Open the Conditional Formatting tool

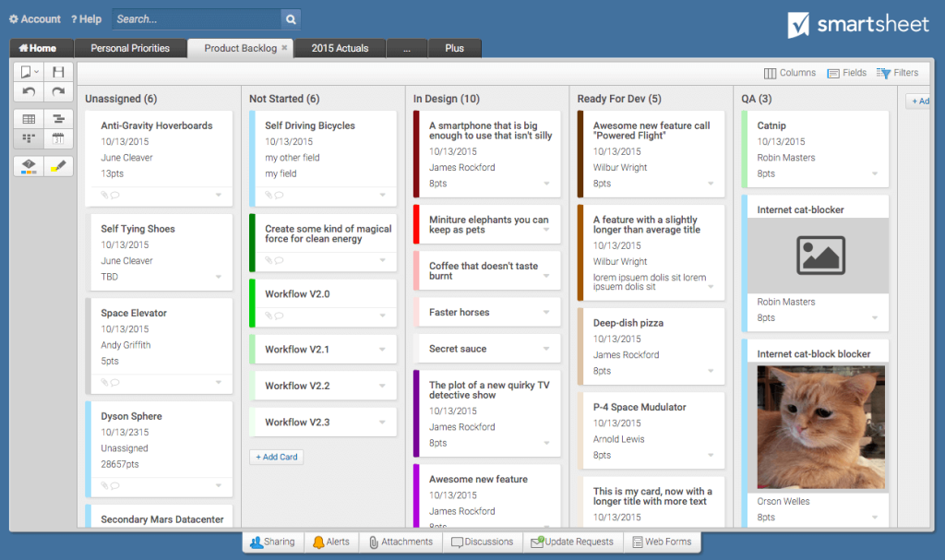pyautogui.click(x=28, y=166)
